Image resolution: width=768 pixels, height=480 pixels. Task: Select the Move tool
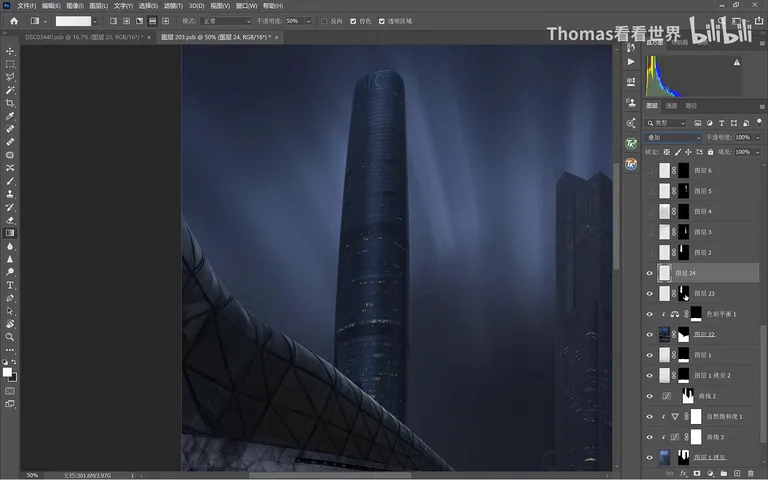pyautogui.click(x=10, y=51)
